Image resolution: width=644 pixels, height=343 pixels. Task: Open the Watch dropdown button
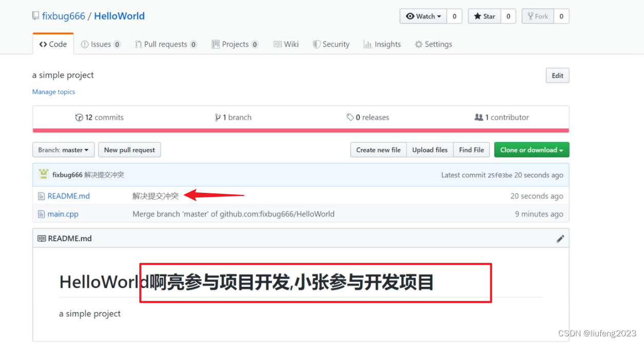click(423, 16)
